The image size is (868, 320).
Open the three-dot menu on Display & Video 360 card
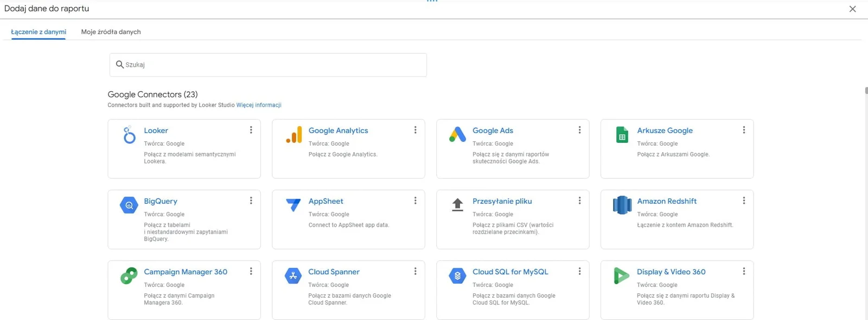coord(744,271)
